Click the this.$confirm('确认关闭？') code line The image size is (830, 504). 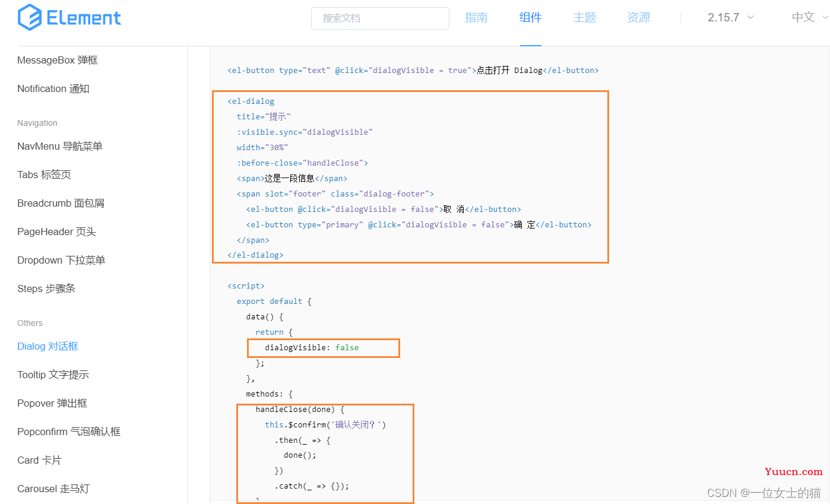click(x=325, y=424)
